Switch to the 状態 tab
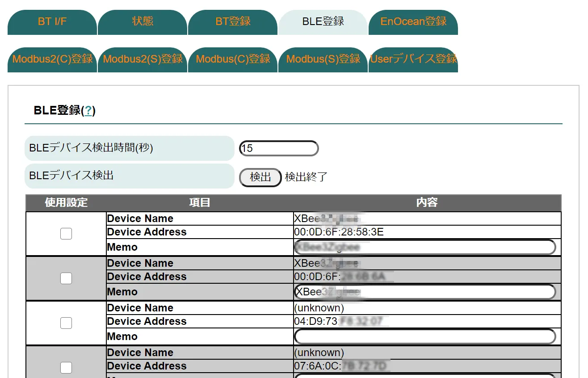This screenshot has height=378, width=588. (143, 22)
